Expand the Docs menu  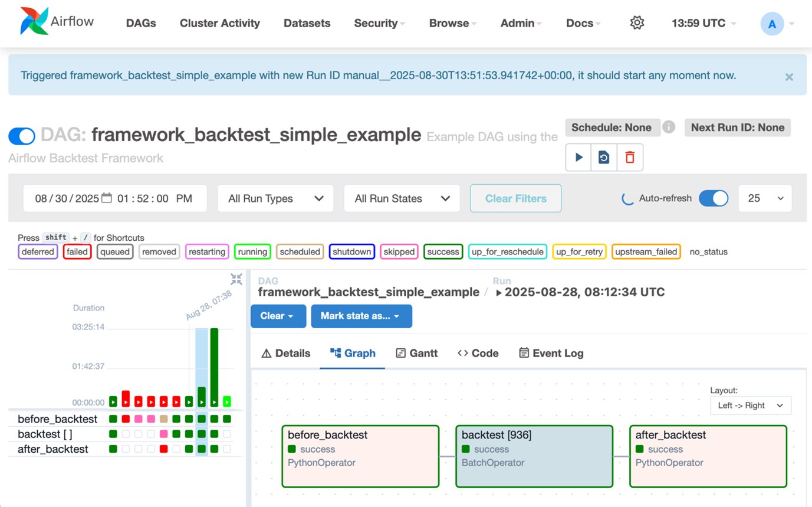click(583, 24)
